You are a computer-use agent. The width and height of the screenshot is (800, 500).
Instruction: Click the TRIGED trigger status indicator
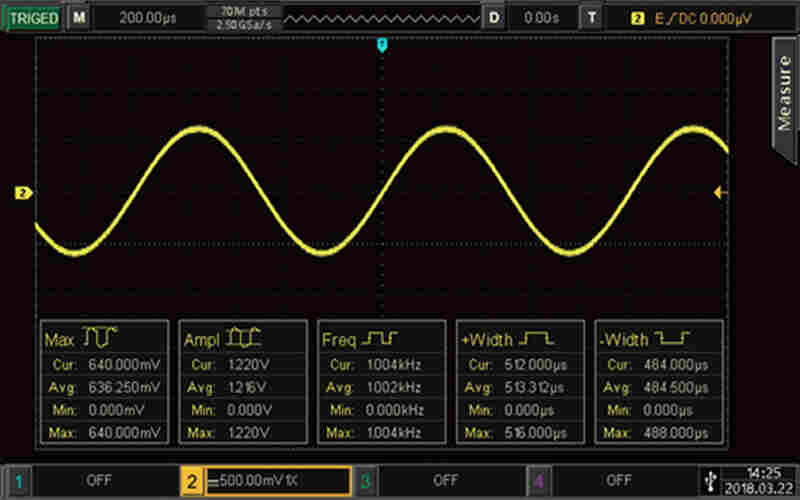34,18
